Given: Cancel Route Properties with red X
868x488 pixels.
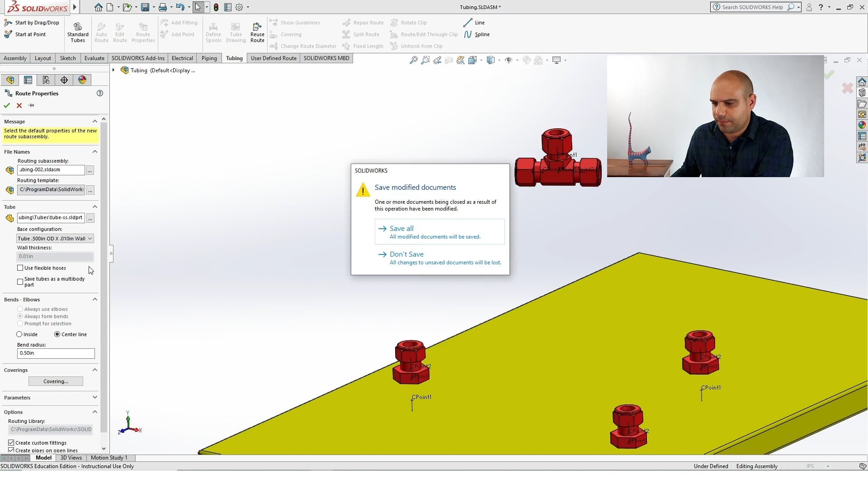Looking at the screenshot, I should [x=19, y=105].
